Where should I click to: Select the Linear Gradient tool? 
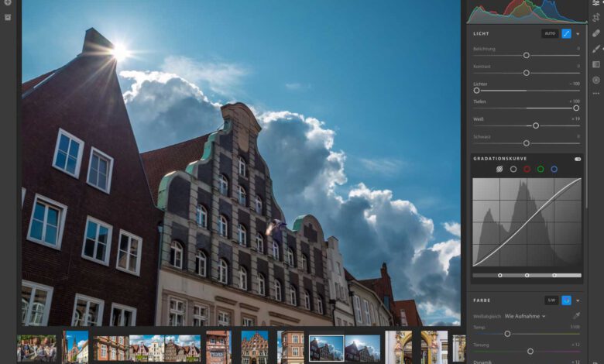click(x=596, y=64)
